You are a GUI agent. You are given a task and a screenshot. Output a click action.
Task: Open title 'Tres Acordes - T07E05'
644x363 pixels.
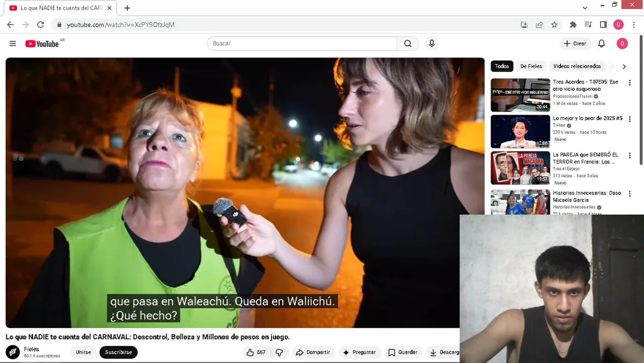click(x=586, y=85)
